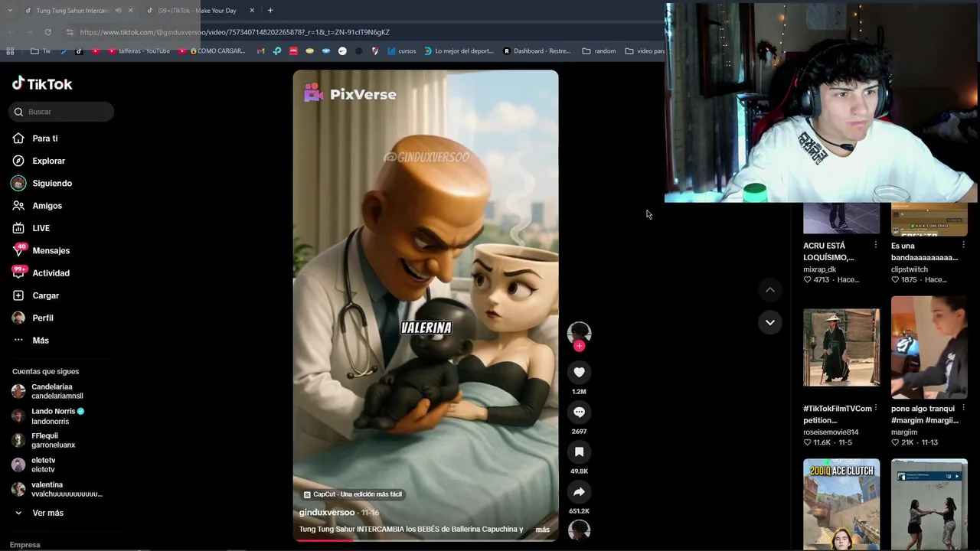Open site info icon in address bar
Image resolution: width=980 pixels, height=551 pixels.
pos(70,32)
